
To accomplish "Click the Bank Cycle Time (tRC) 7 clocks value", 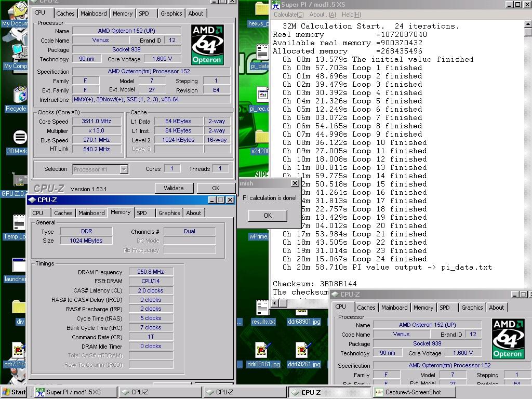I will 151,327.
